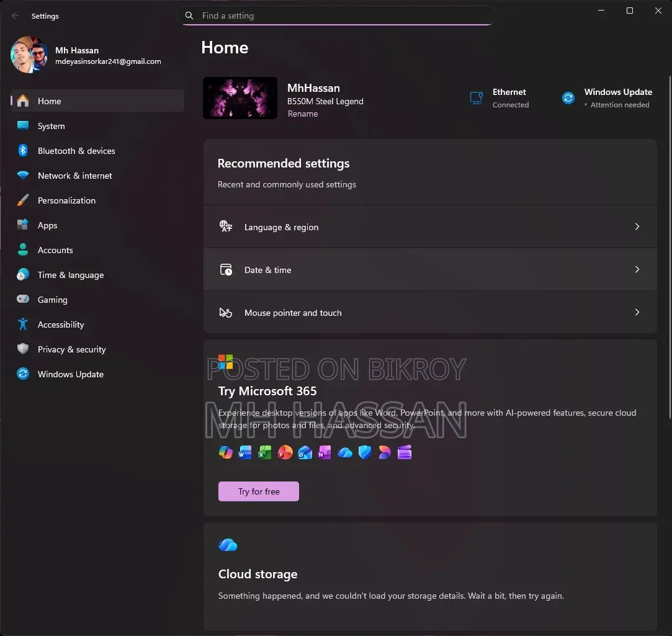Open Mouse pointer and touch chevron
Viewport: 672px width, 636px height.
click(x=637, y=312)
